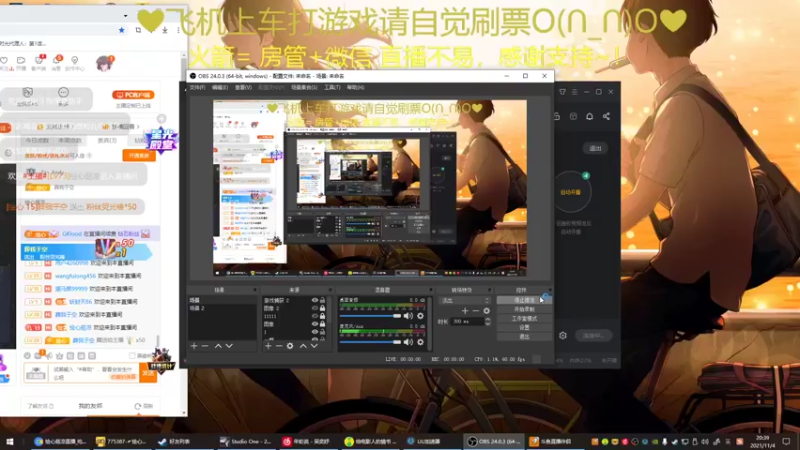Click the share icon in side panel
The image size is (800, 450).
[x=606, y=116]
